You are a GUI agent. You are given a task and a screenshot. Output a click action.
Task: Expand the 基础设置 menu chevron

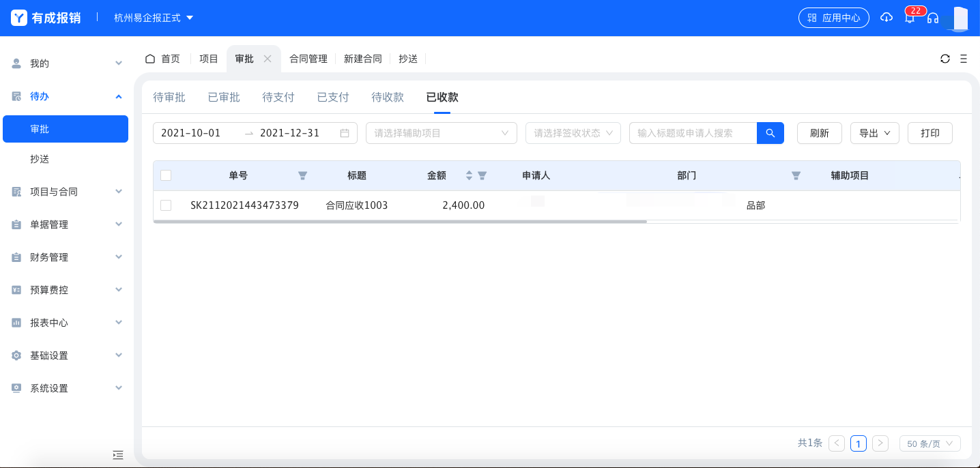119,355
